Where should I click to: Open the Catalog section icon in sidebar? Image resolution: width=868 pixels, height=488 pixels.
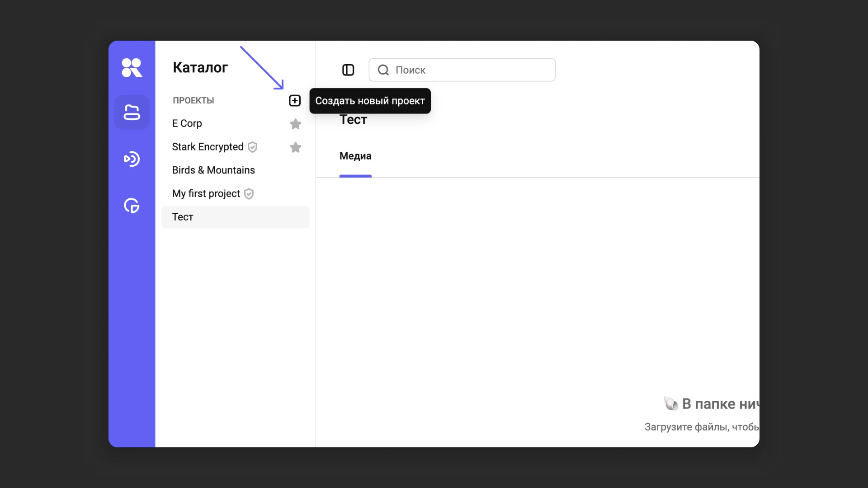click(132, 112)
